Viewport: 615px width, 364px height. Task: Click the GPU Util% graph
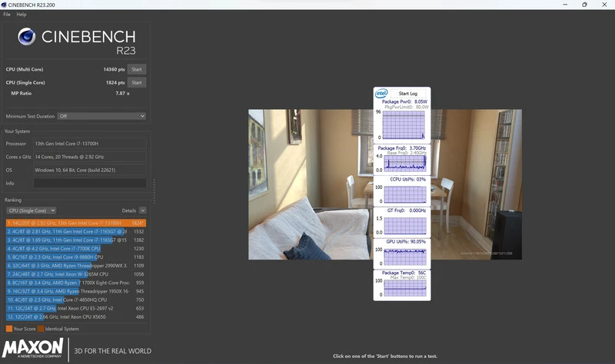pos(405,257)
